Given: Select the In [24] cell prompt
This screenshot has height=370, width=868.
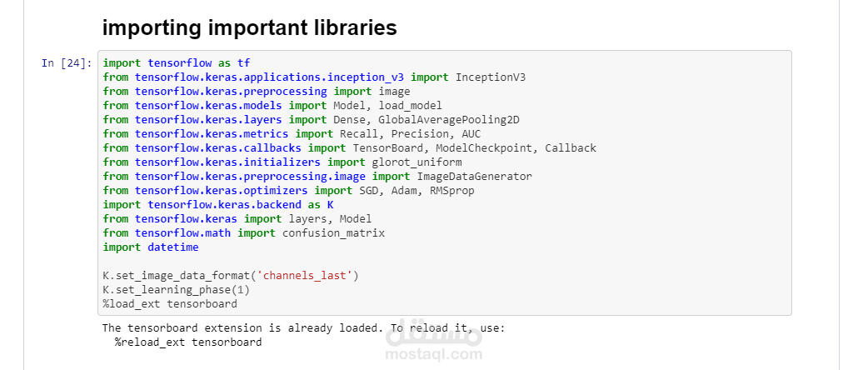Looking at the screenshot, I should [66, 63].
